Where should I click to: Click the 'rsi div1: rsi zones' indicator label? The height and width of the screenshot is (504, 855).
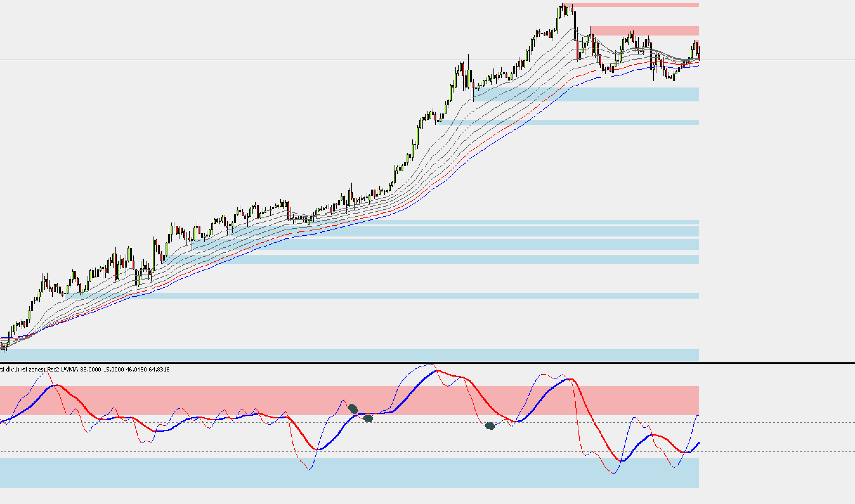coord(23,370)
